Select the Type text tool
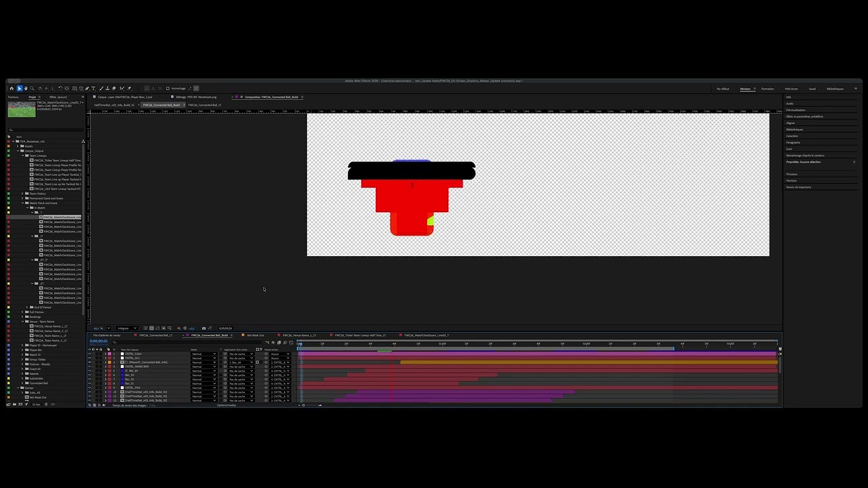868x488 pixels. 94,88
